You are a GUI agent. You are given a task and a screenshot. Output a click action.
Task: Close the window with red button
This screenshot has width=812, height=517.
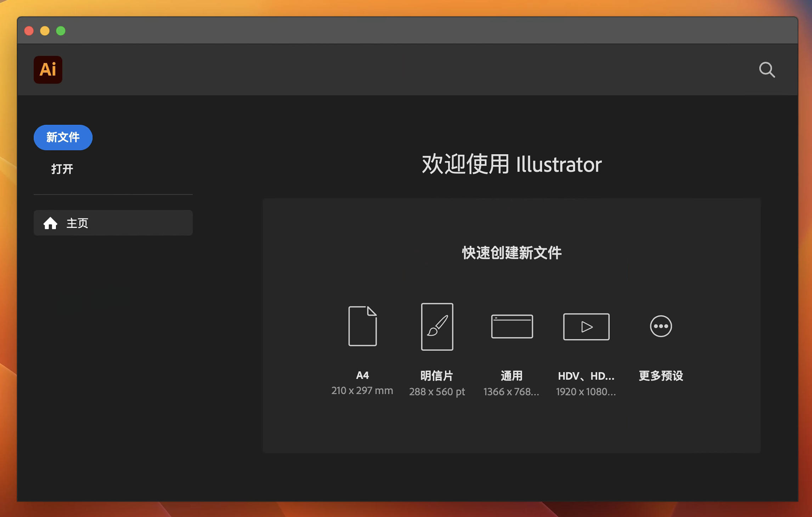(29, 31)
